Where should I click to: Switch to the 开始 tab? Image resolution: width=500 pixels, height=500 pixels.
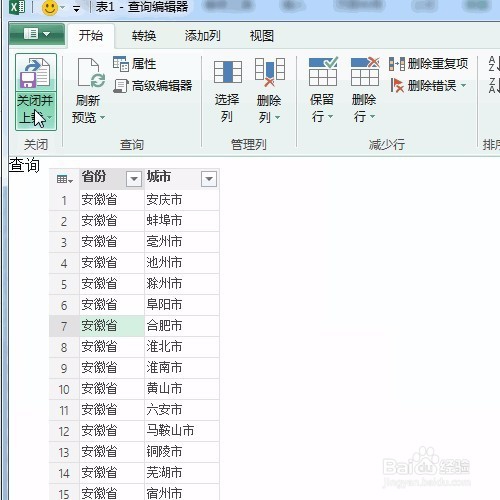tap(91, 35)
